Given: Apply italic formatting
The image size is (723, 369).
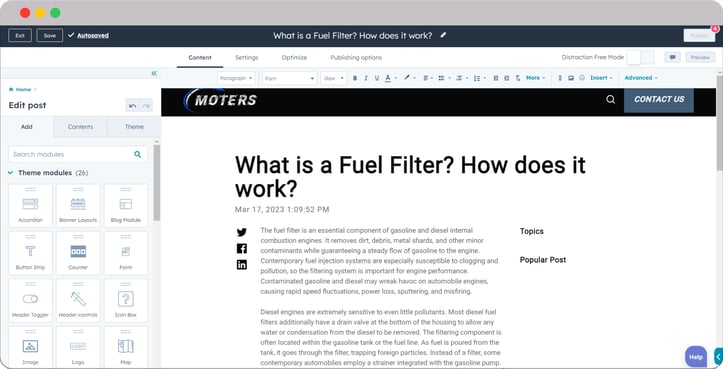Looking at the screenshot, I should pyautogui.click(x=366, y=78).
